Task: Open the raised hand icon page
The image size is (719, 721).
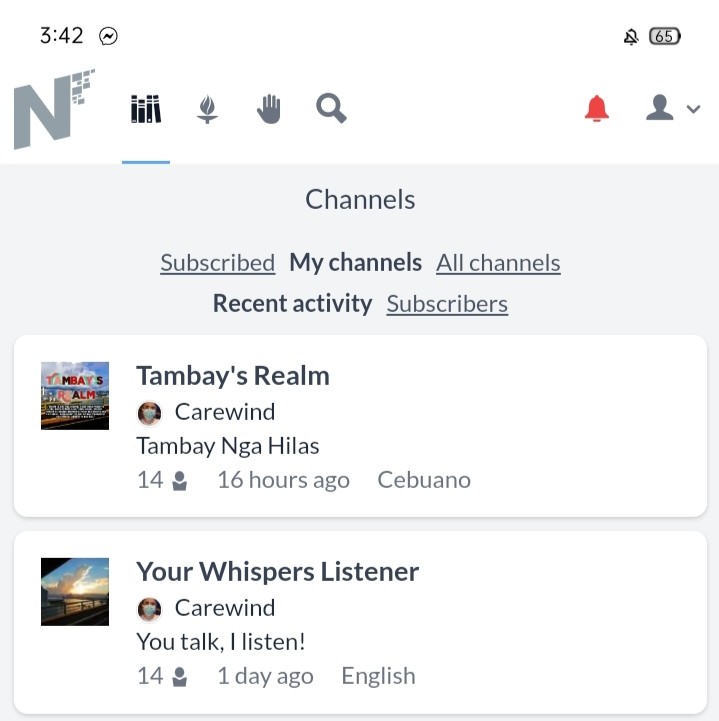Action: pos(269,109)
